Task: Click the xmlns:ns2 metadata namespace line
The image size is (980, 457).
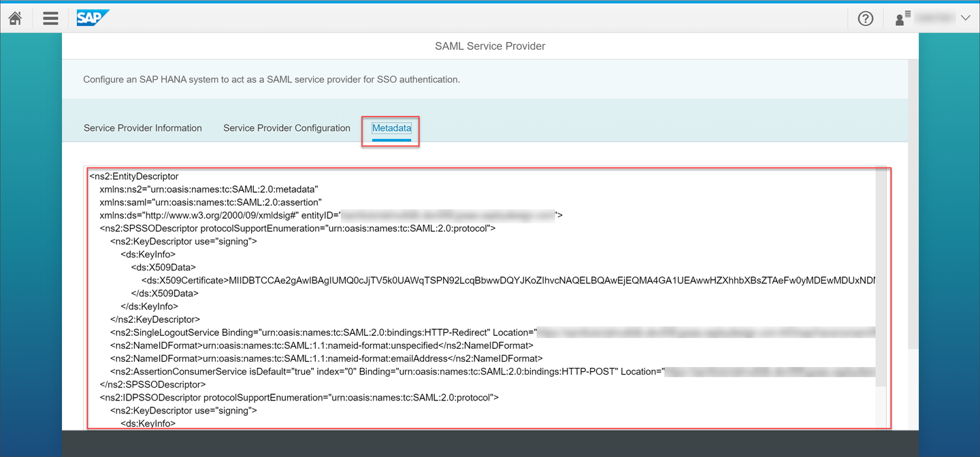Action: (x=209, y=189)
